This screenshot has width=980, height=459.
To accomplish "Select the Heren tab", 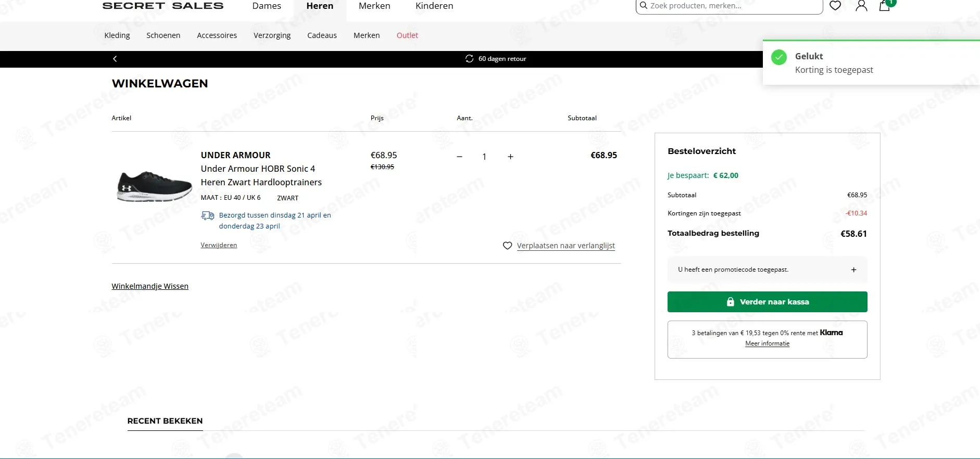I will click(320, 6).
